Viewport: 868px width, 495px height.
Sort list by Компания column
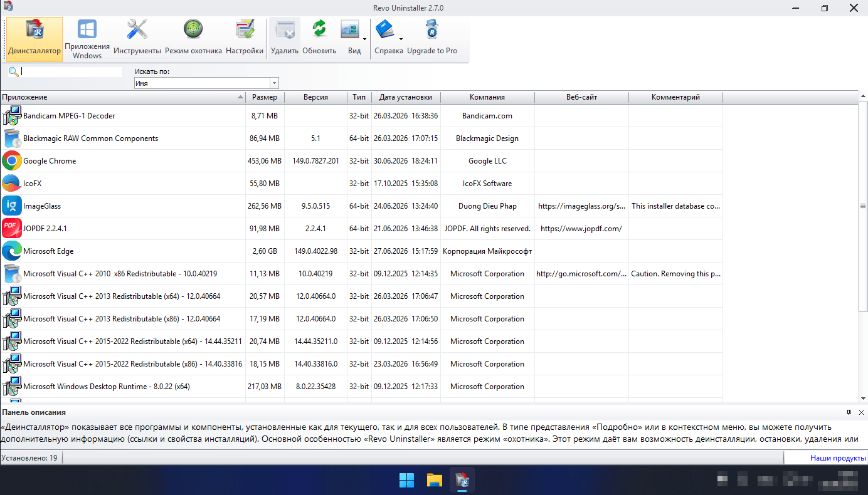[x=488, y=97]
